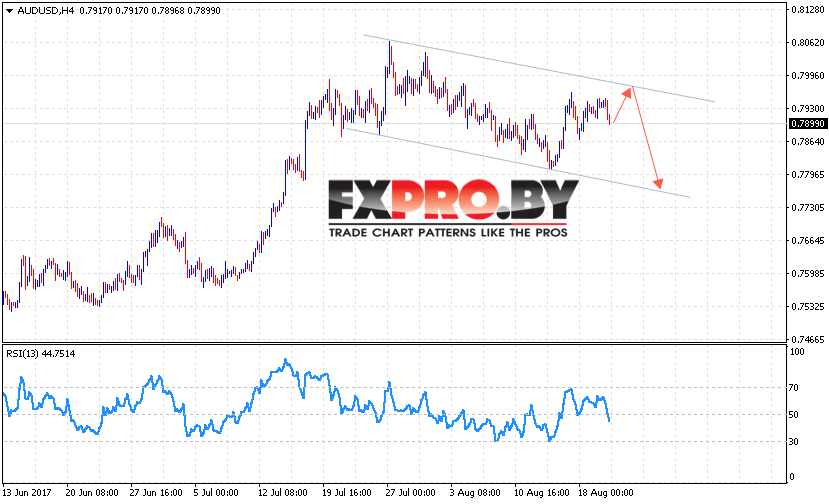Click the 0.77305 price axis label

coord(807,207)
